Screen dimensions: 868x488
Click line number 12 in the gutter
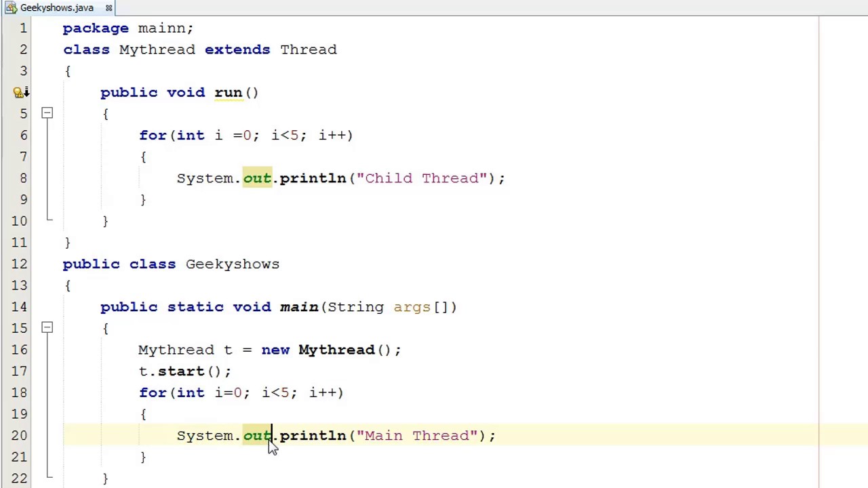[19, 264]
